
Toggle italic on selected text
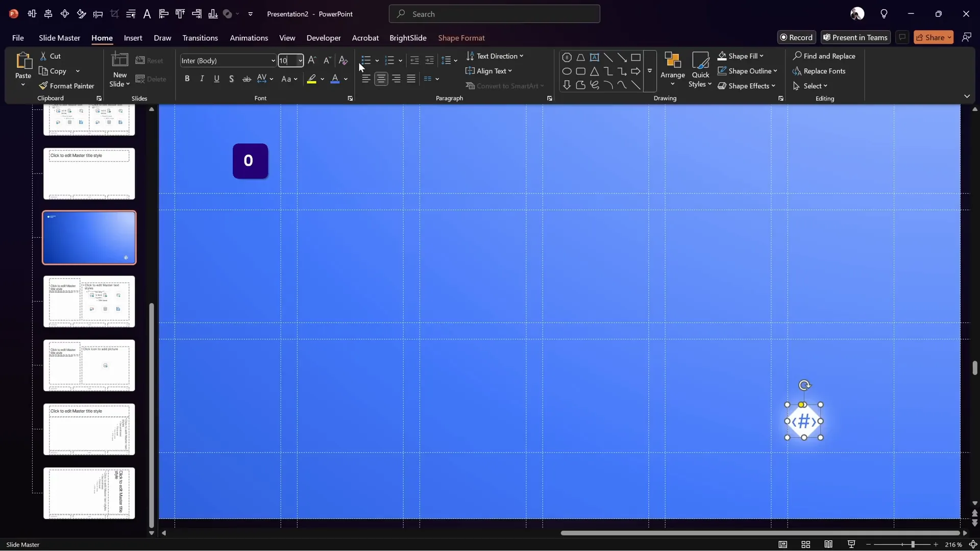coord(202,79)
